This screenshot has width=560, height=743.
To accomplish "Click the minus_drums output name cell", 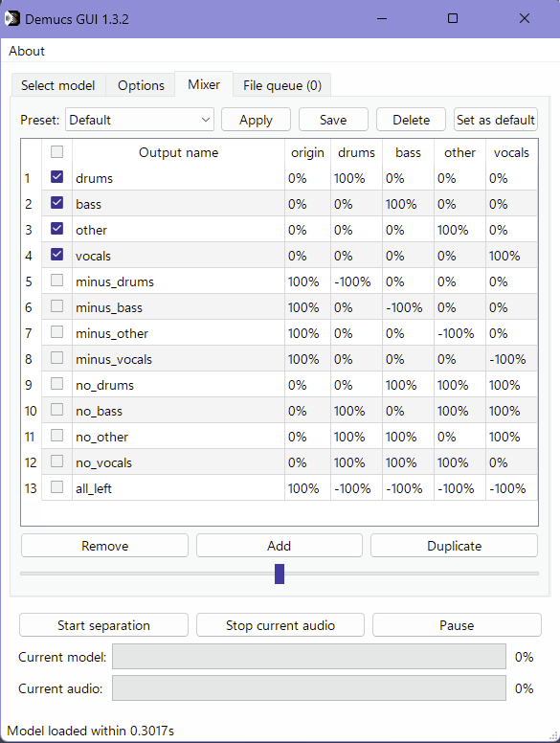I will [x=178, y=281].
